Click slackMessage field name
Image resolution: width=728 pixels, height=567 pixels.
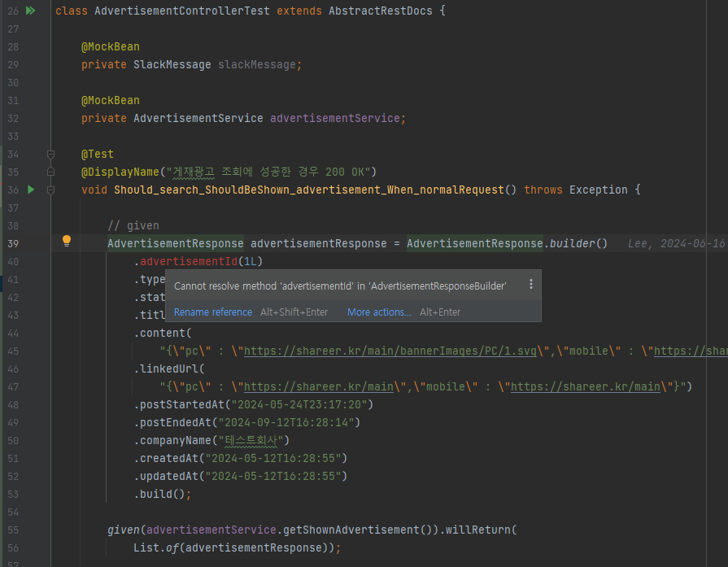point(257,64)
